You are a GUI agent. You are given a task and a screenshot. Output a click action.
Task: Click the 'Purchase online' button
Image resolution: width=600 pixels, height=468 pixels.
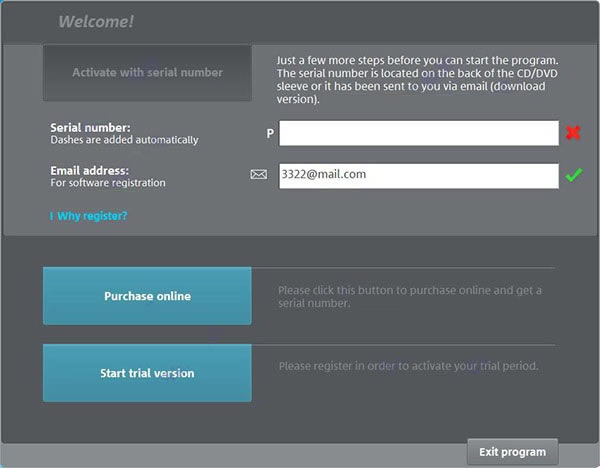pos(147,296)
